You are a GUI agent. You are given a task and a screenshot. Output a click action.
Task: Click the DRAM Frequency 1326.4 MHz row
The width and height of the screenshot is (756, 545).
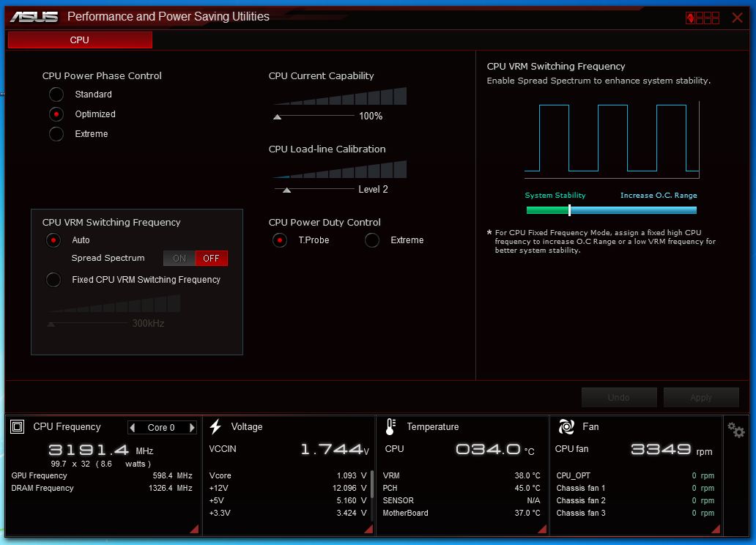(x=102, y=488)
